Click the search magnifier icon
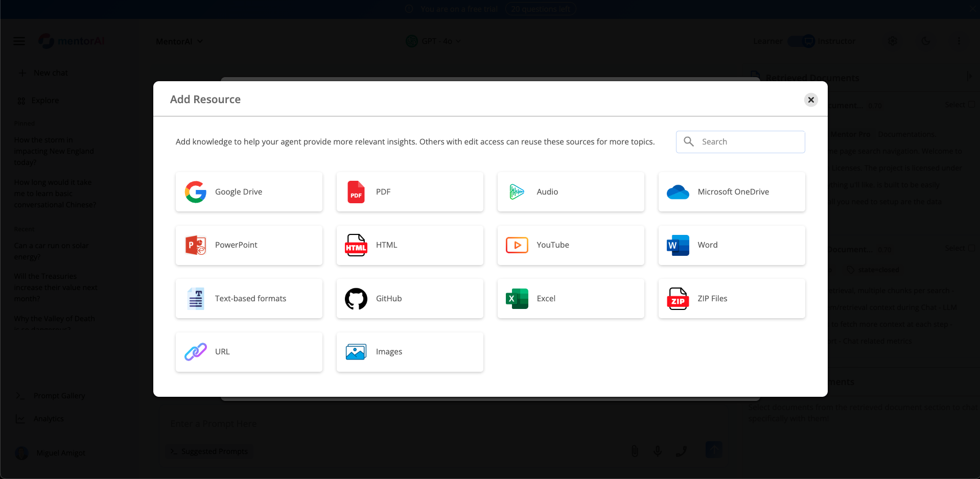Screen dimensions: 980x479 pos(689,141)
